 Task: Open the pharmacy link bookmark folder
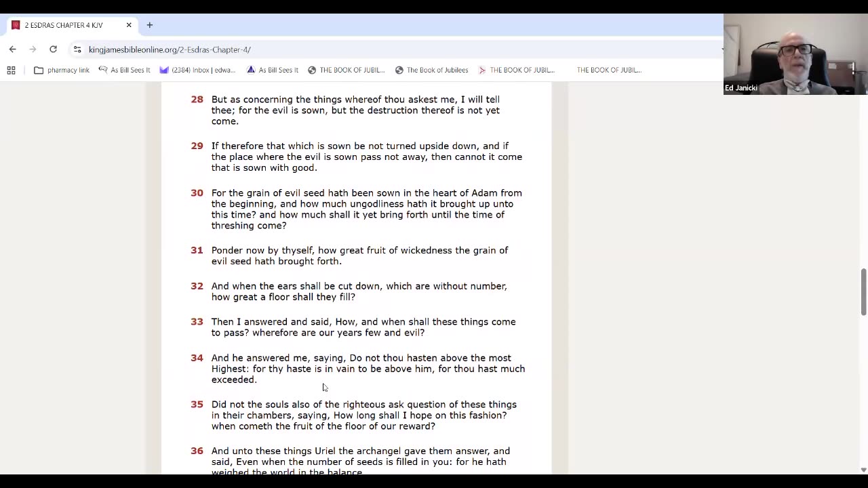click(62, 70)
